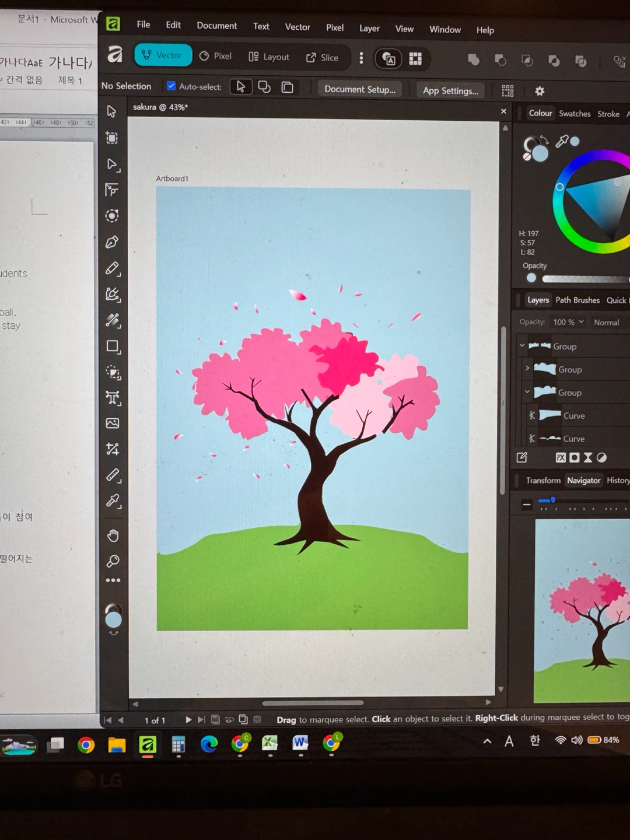Switch to Pixel studio

[215, 56]
